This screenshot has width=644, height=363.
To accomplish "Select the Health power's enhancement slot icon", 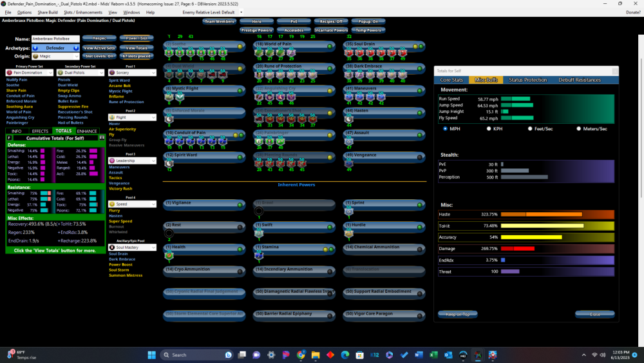I will (x=169, y=255).
